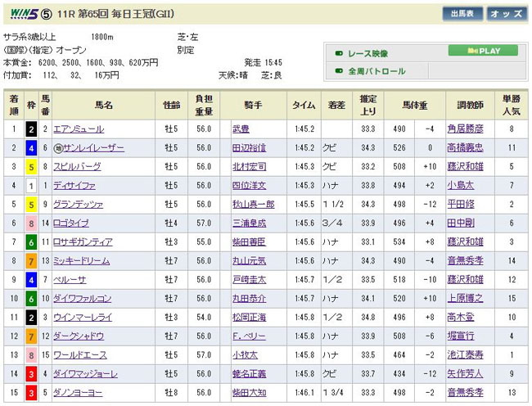Select the horse ロゴタイプ
This screenshot has width=532, height=406.
click(71, 223)
